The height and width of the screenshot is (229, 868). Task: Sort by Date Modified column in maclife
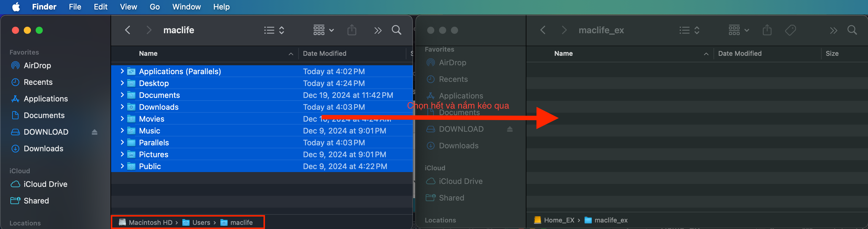pyautogui.click(x=324, y=53)
